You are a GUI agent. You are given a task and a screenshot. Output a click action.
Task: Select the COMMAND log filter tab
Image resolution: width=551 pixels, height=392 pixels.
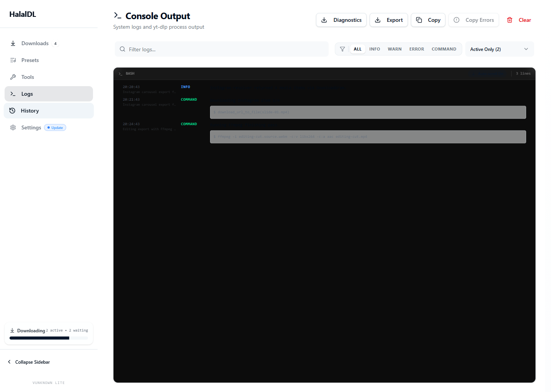(x=443, y=49)
